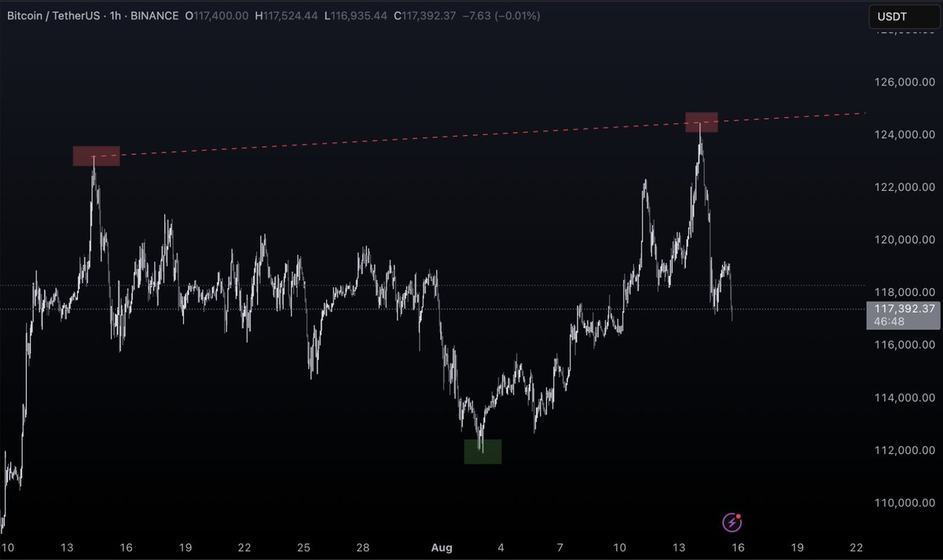Screen dimensions: 943x560
Task: Open the USDT currency selector
Action: [903, 16]
